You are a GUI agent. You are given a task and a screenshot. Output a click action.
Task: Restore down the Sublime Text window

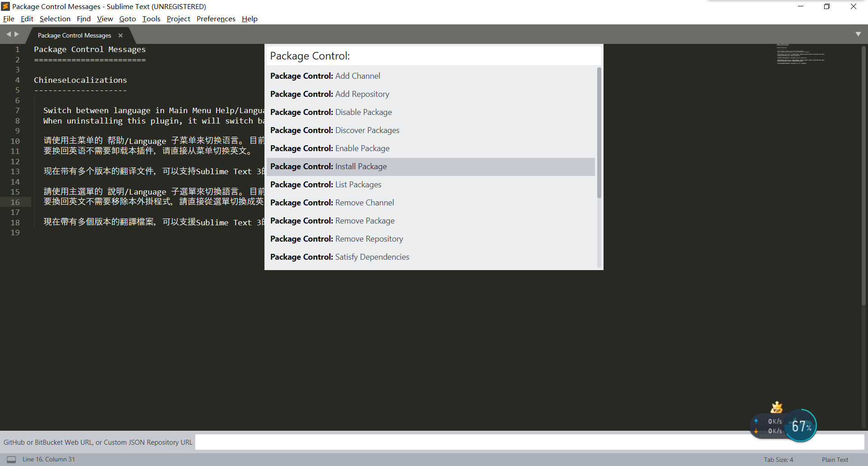point(827,6)
